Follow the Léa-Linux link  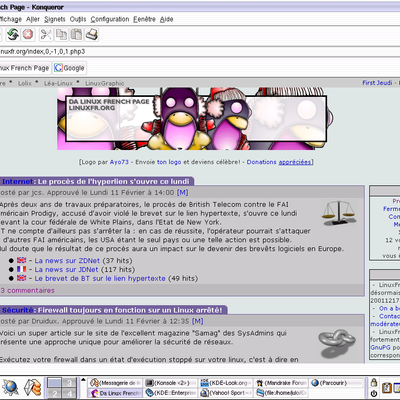58,83
